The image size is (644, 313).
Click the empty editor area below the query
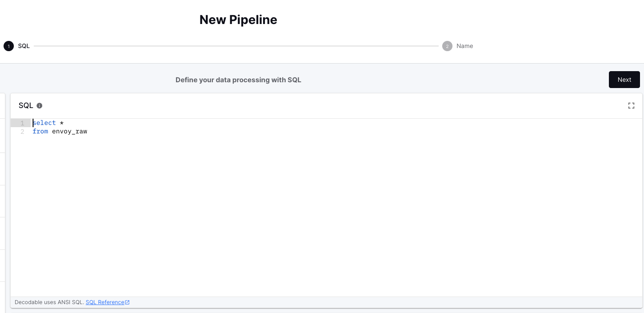coord(311,213)
